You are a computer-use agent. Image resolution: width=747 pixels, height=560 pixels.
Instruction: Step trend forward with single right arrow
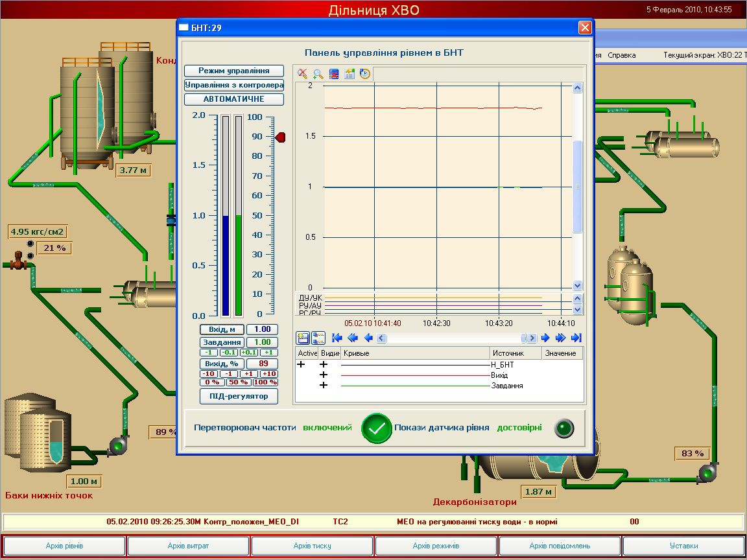(x=545, y=338)
